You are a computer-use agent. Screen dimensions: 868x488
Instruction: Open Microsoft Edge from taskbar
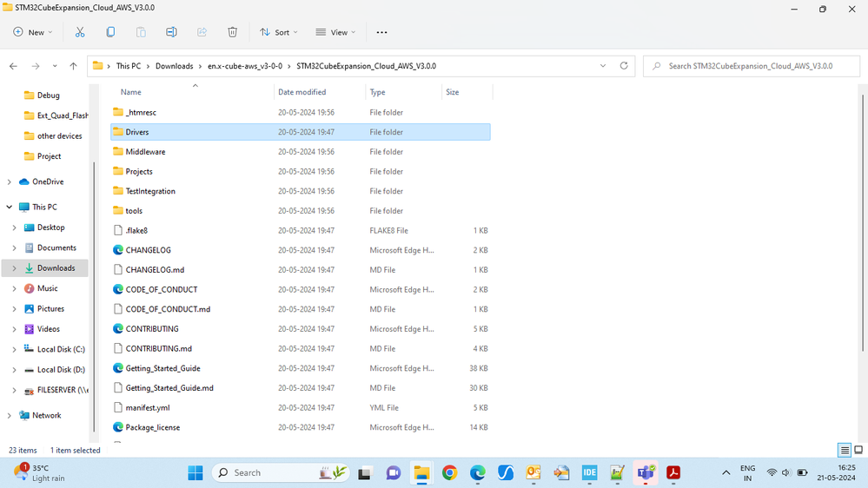[478, 472]
